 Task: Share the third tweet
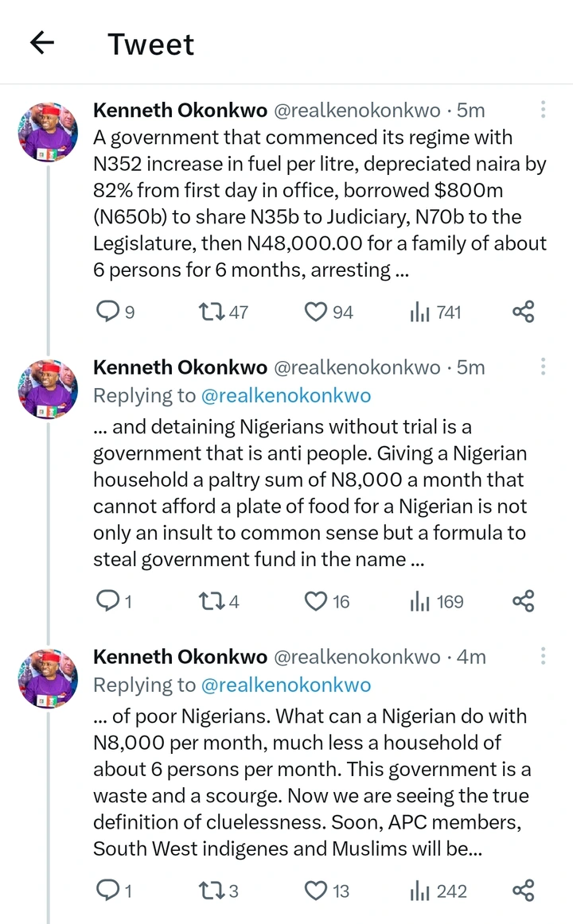[523, 891]
